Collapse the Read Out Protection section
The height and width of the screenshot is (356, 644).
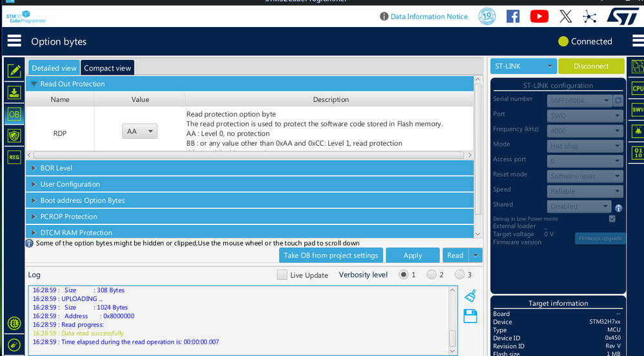tap(34, 83)
